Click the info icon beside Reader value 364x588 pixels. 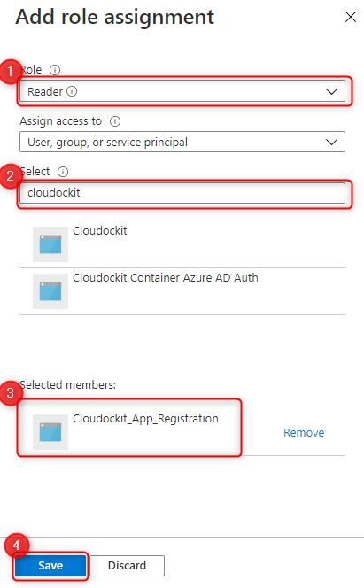(72, 91)
